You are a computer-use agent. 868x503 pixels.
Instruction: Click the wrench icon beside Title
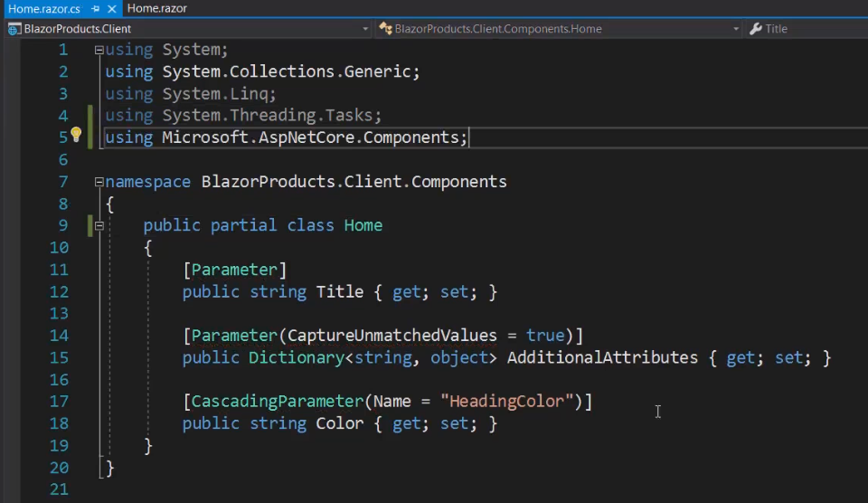click(756, 29)
